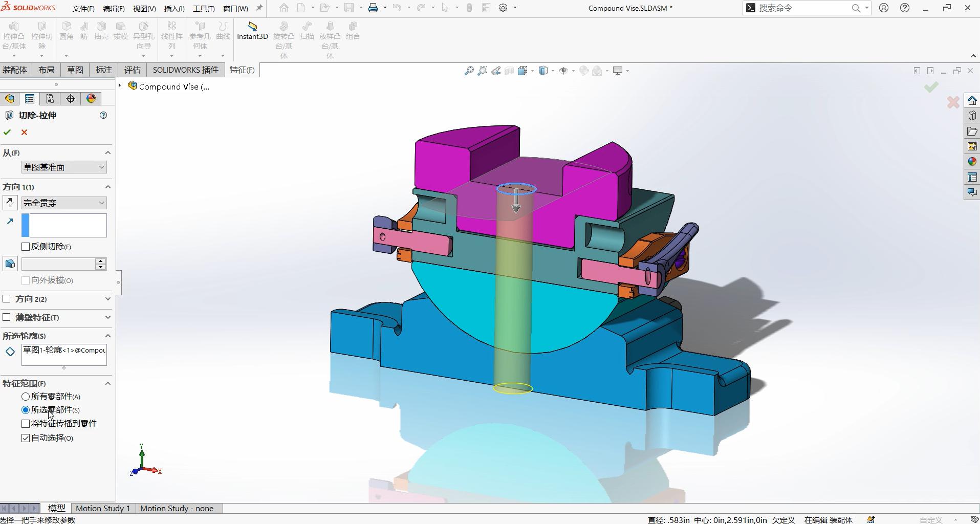The image size is (980, 524).
Task: Open the DisplayManager appearance tab icon
Action: (91, 99)
